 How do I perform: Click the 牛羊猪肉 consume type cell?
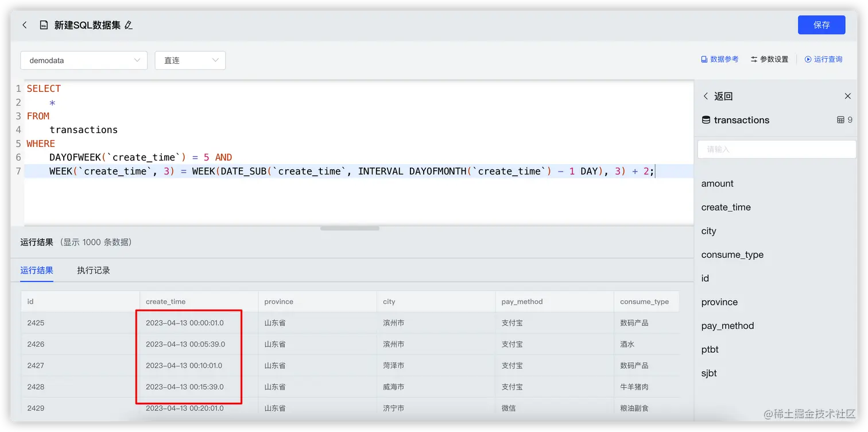point(646,387)
